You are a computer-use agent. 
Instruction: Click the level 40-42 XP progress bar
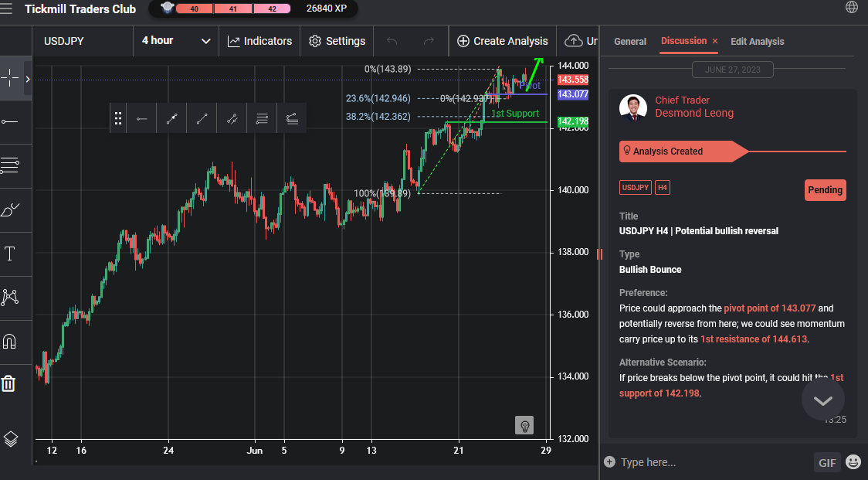233,9
